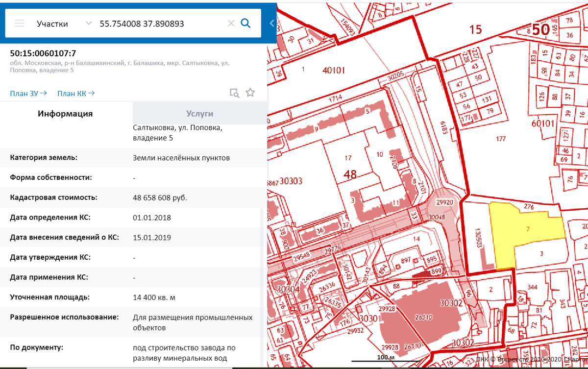Find parcel on map icon
Screen dimensions: 588x369
click(235, 93)
